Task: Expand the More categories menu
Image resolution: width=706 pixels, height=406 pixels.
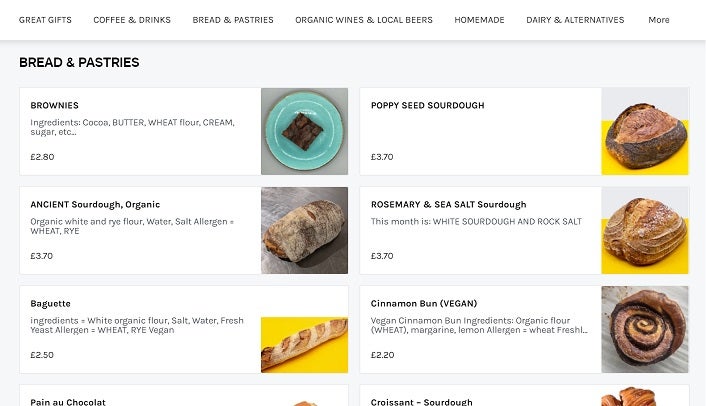Action: (658, 20)
